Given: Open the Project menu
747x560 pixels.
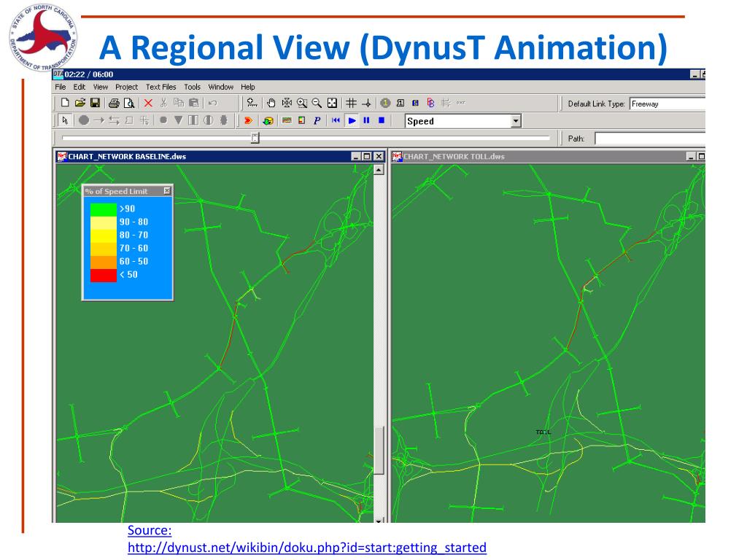Looking at the screenshot, I should (x=126, y=87).
